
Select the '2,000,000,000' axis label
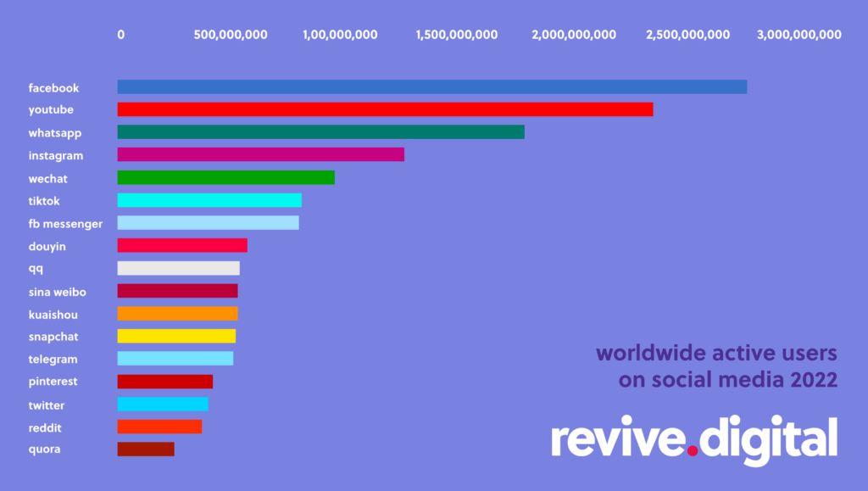574,35
